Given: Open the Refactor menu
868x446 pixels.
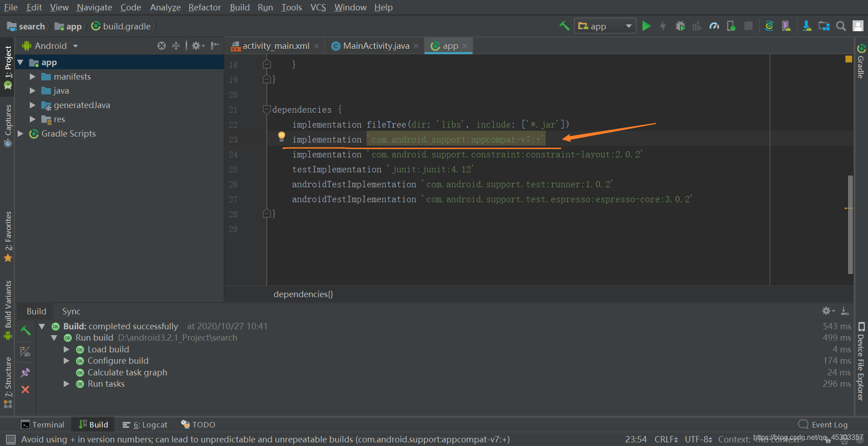Looking at the screenshot, I should [204, 7].
